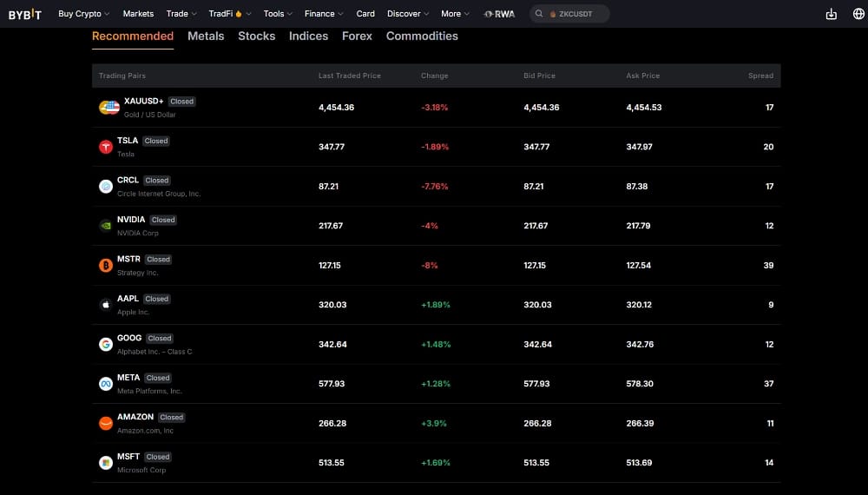Click the Change column header
This screenshot has width=868, height=495.
[435, 76]
